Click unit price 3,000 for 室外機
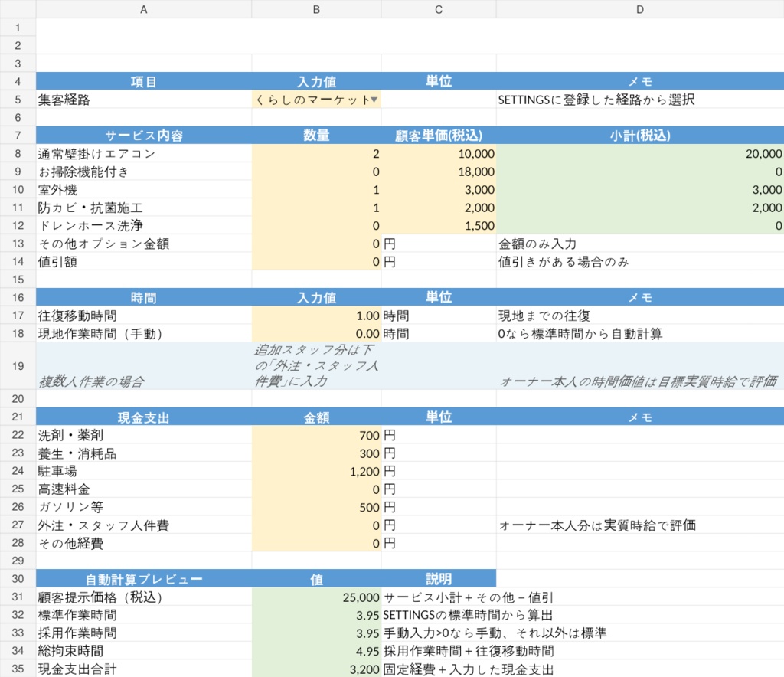 click(x=439, y=189)
